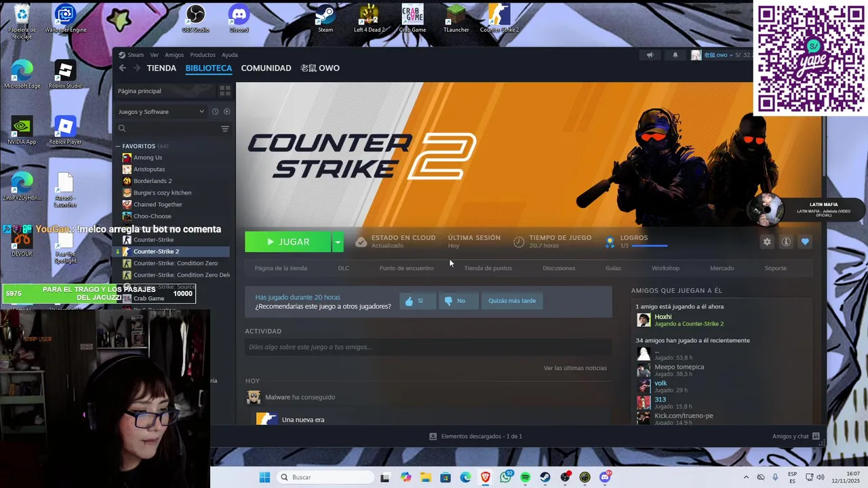The image size is (868, 488).
Task: Open the Juegos y Software filter dropdown
Action: click(161, 112)
